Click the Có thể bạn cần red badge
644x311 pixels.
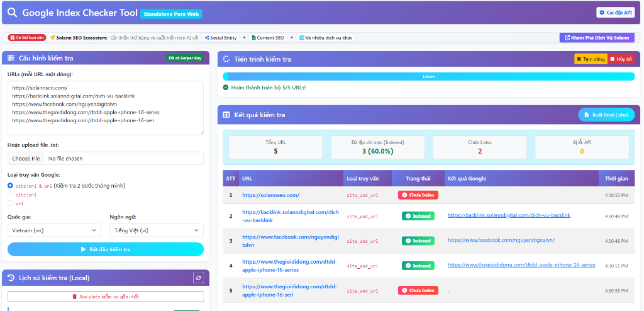tap(26, 38)
